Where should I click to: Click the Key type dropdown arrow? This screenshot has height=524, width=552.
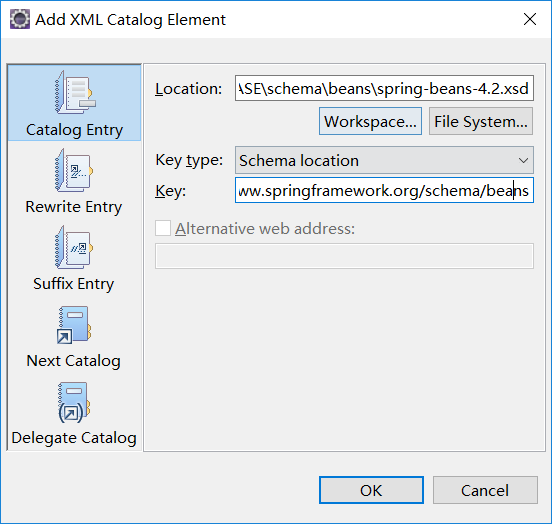tap(523, 161)
